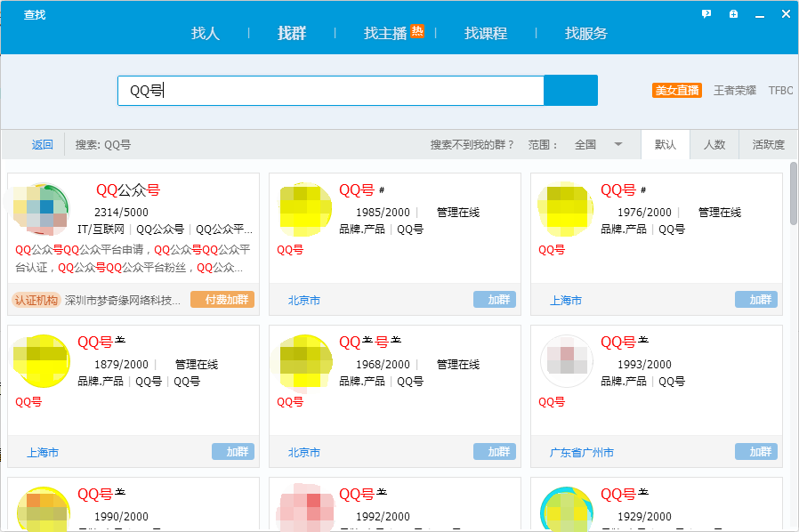Click 加群 on the 1976/2000 上海市 card
This screenshot has height=532, width=799.
tap(756, 300)
